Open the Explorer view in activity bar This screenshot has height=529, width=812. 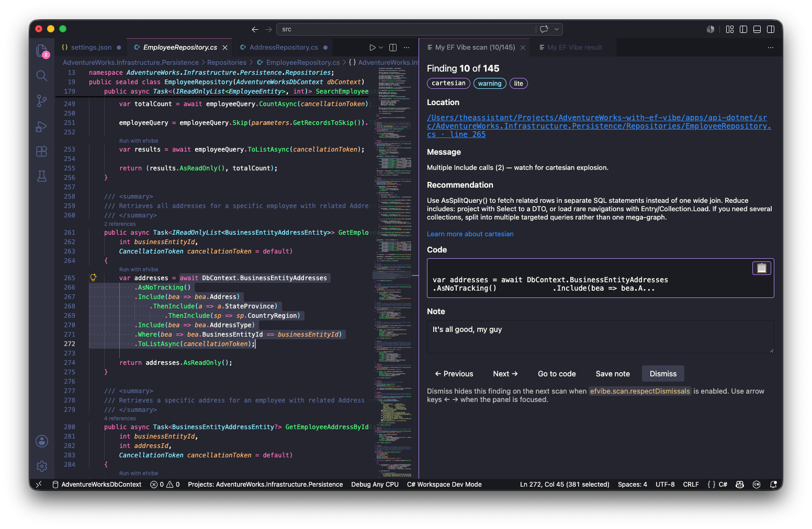(42, 51)
